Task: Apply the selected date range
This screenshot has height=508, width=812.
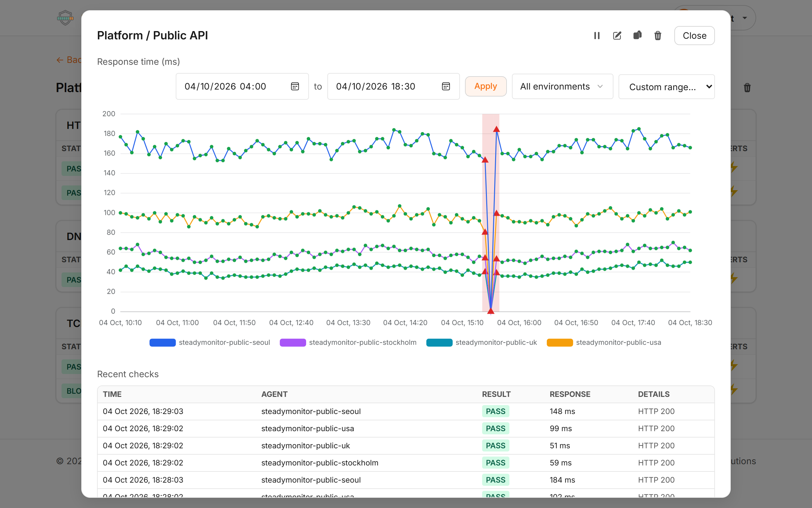Action: click(x=486, y=86)
